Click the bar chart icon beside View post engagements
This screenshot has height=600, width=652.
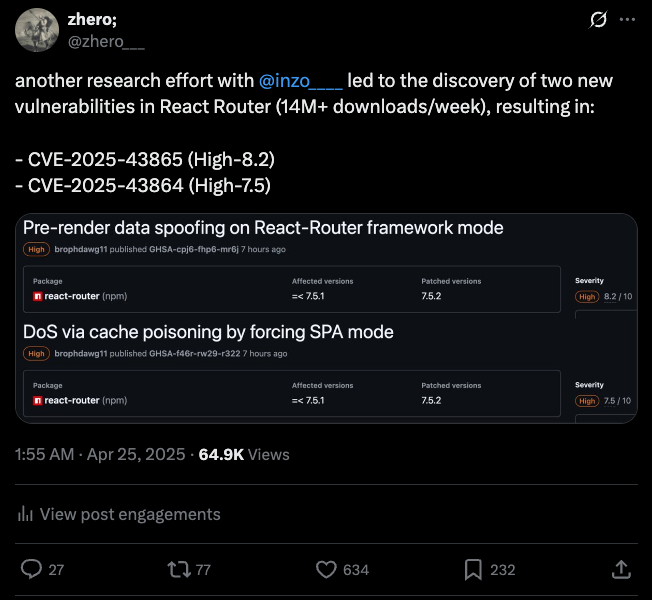[x=25, y=514]
